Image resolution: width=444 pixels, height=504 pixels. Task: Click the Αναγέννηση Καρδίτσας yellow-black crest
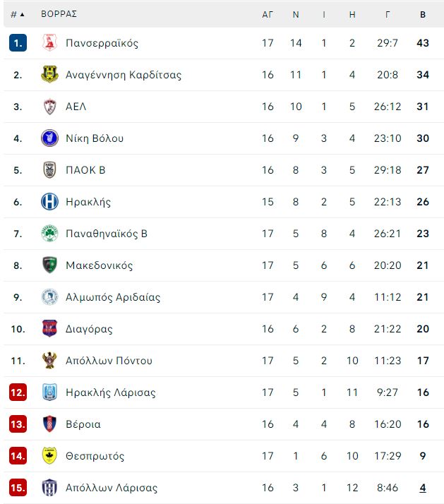pyautogui.click(x=50, y=75)
